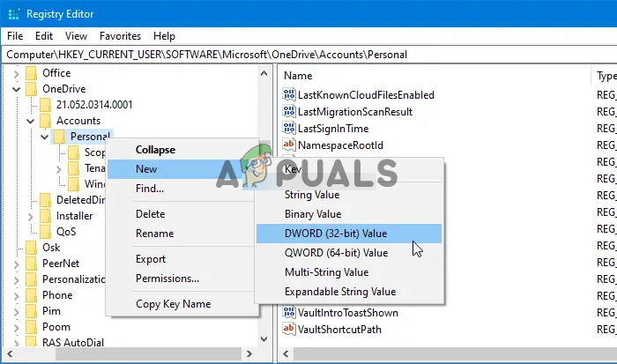Open the New submenu entry

[182, 169]
